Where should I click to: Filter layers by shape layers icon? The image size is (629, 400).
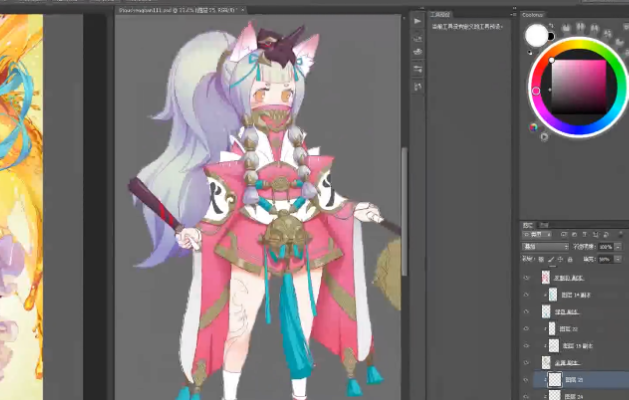[595, 234]
